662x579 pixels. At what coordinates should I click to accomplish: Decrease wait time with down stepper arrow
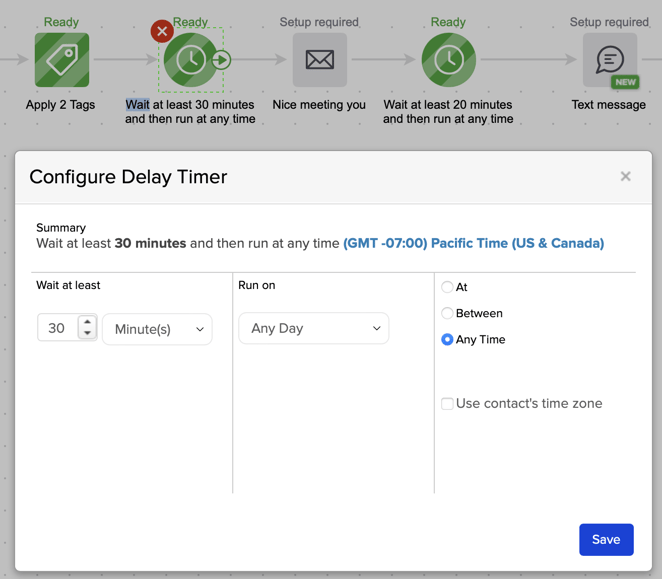pos(88,334)
